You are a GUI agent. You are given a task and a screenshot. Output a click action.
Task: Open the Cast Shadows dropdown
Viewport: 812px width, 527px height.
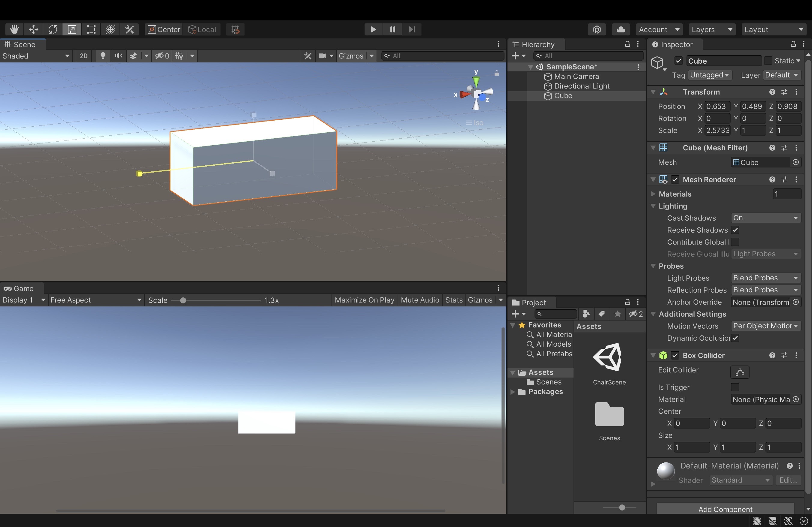(x=765, y=218)
